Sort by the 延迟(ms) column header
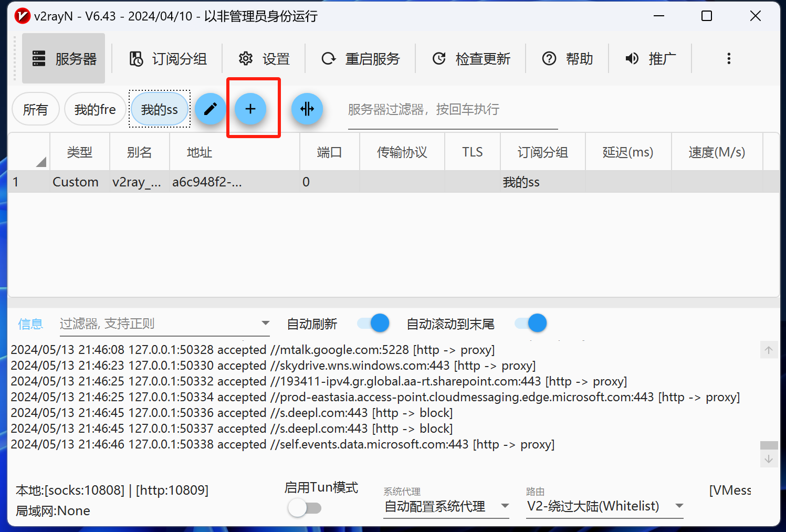 (x=628, y=152)
